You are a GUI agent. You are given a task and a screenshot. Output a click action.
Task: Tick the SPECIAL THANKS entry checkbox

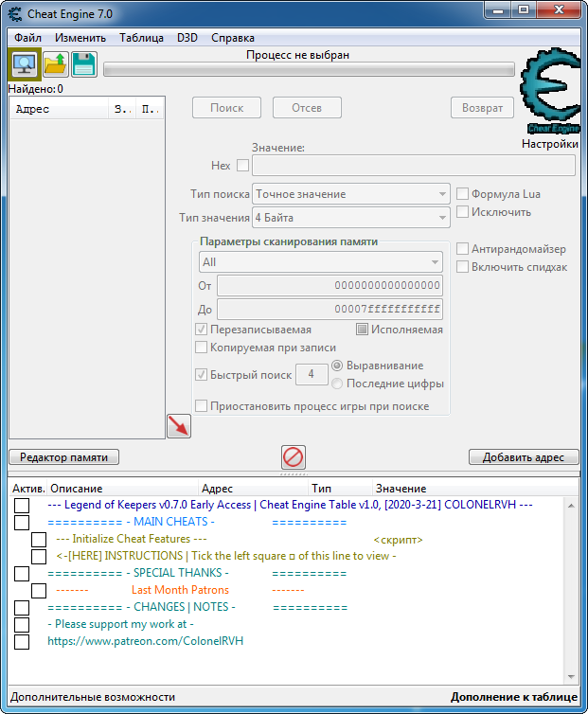(x=22, y=574)
